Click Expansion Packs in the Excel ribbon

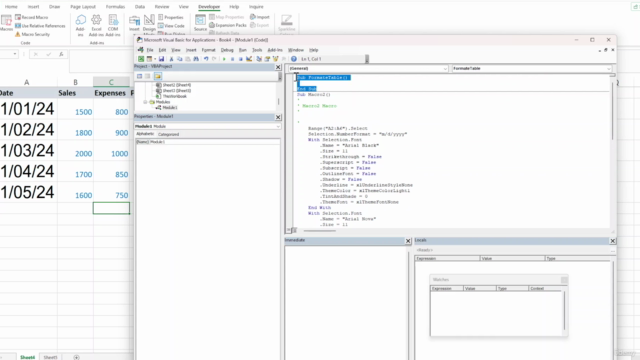point(228,25)
